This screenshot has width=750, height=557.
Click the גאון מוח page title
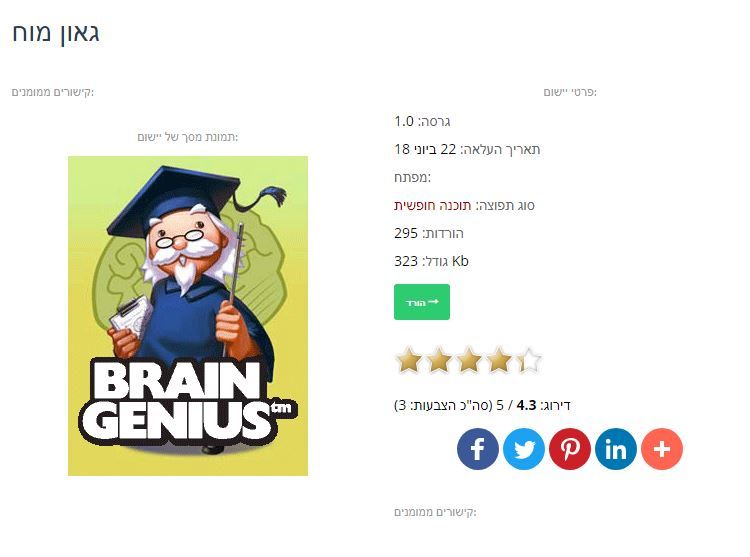click(x=55, y=33)
